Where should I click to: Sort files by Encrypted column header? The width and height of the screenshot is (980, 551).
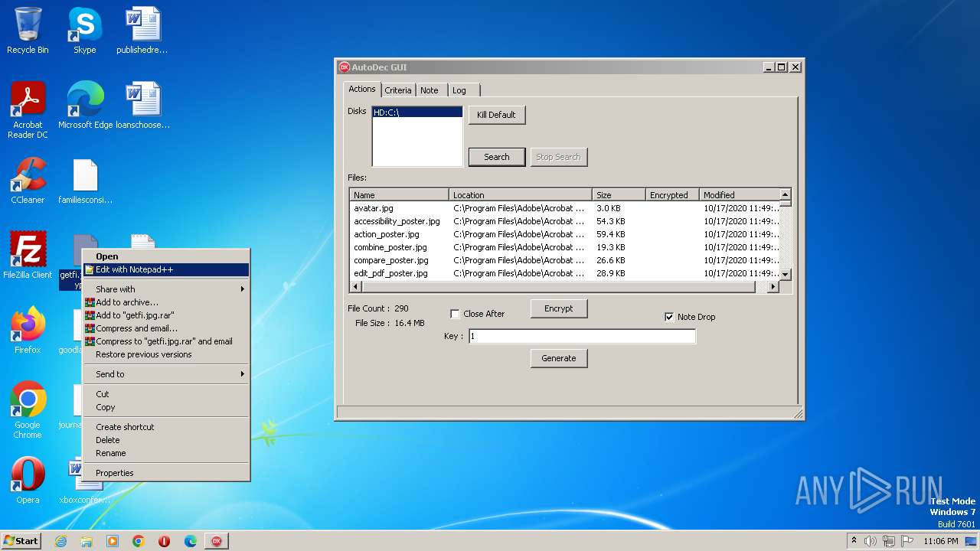click(673, 195)
